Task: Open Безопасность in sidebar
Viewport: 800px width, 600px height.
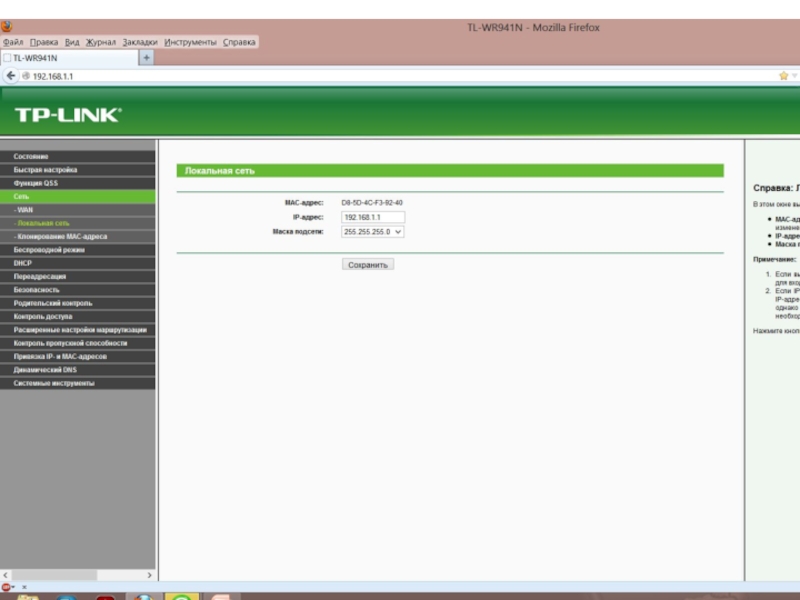Action: [78, 289]
